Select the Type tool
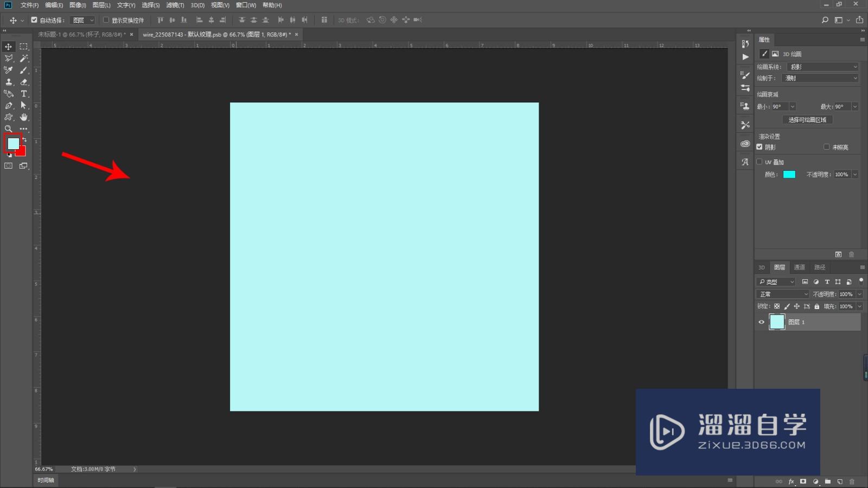Screen dimensions: 868x488 (24, 94)
